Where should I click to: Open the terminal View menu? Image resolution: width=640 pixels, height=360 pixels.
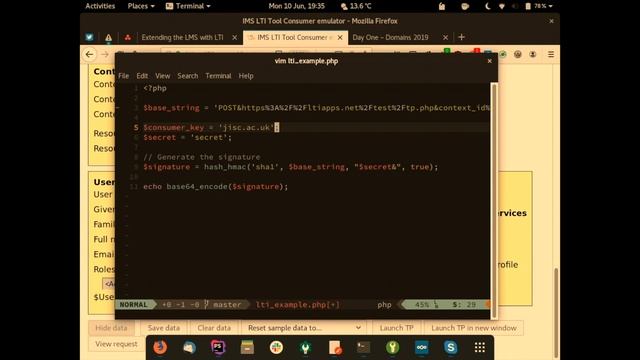point(162,76)
